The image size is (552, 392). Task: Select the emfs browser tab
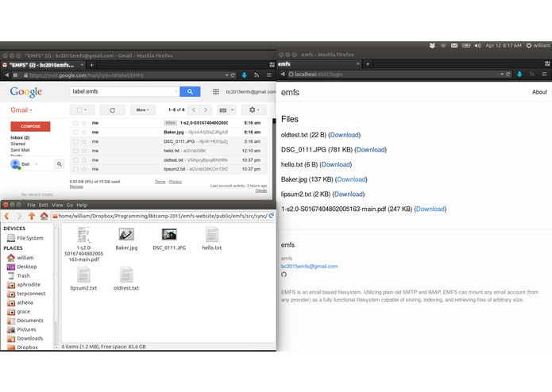pyautogui.click(x=319, y=64)
